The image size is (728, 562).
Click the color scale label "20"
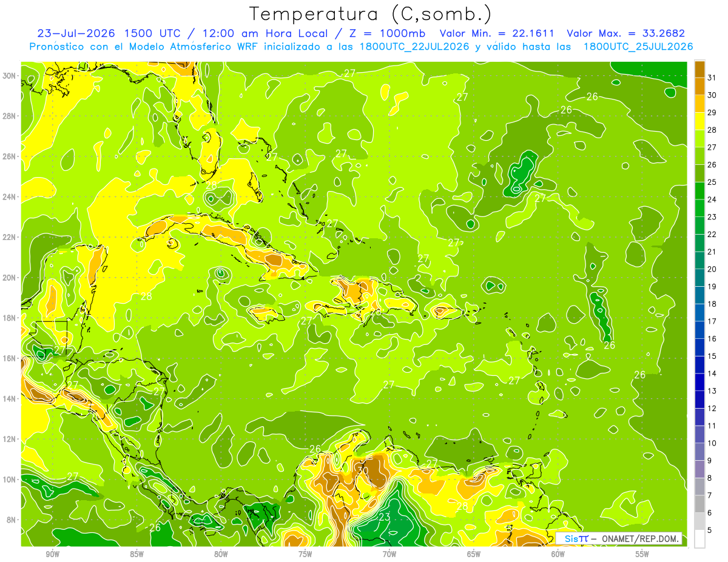point(712,269)
